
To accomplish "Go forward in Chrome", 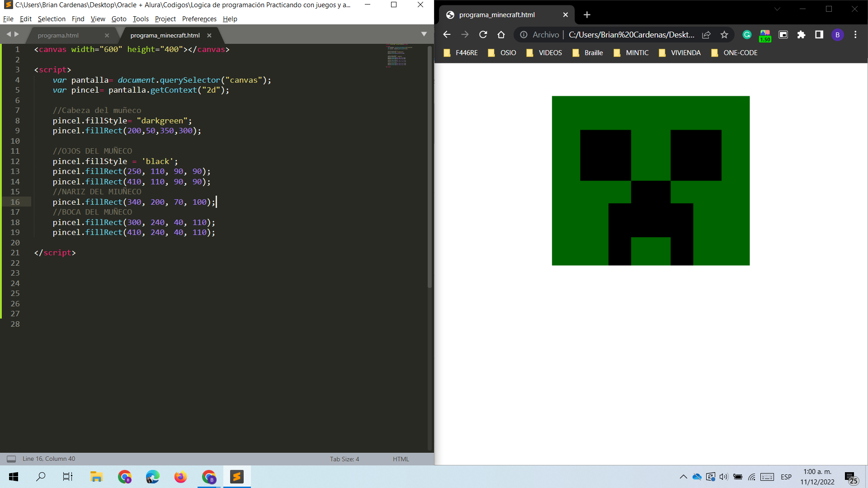I will (465, 35).
